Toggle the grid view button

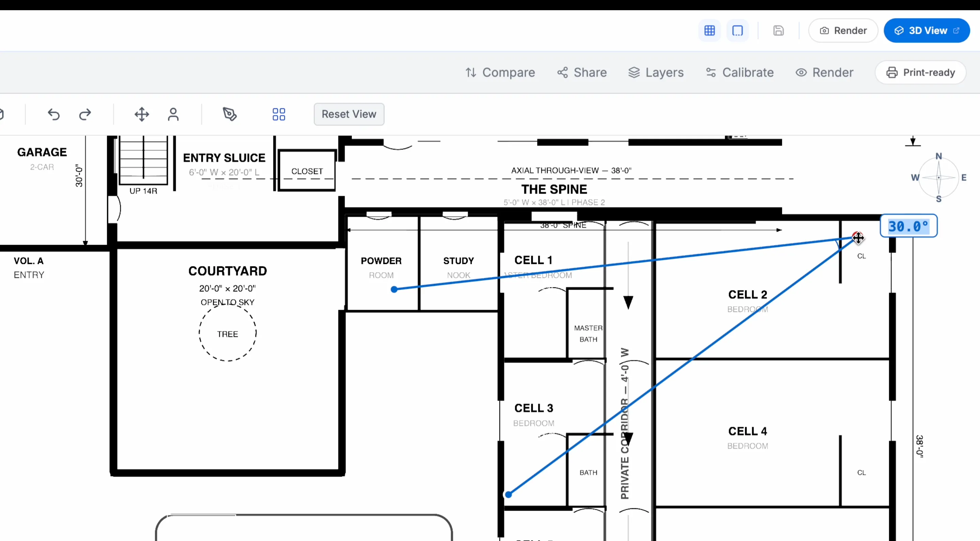pyautogui.click(x=709, y=30)
